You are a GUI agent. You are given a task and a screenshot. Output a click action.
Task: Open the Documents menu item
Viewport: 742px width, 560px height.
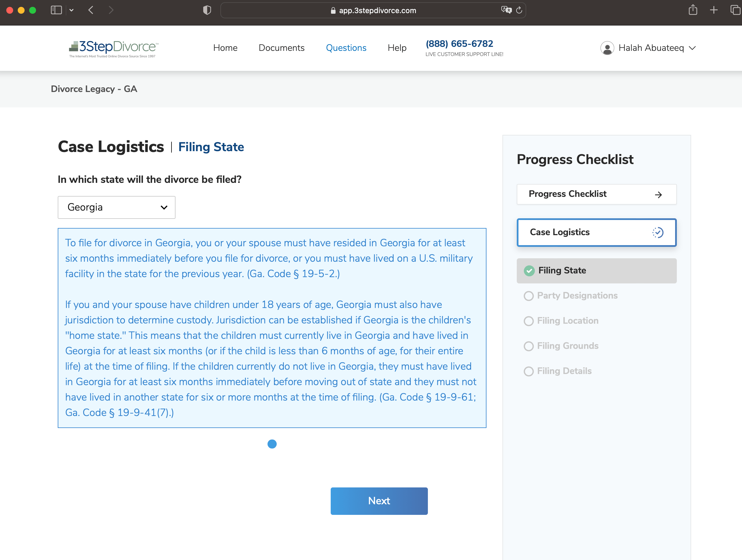[282, 48]
